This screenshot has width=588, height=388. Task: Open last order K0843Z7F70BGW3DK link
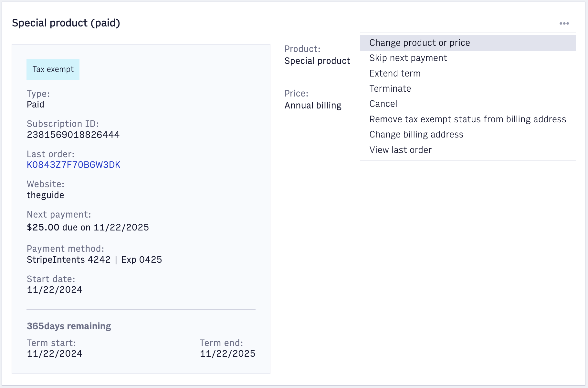click(73, 165)
